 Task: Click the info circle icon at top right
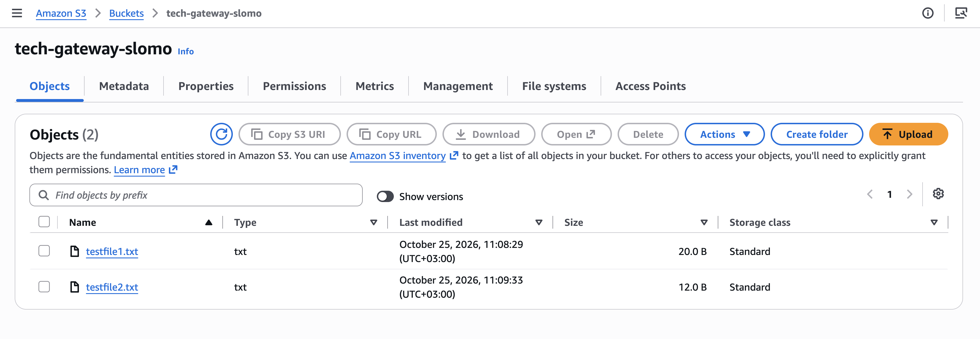pos(927,13)
